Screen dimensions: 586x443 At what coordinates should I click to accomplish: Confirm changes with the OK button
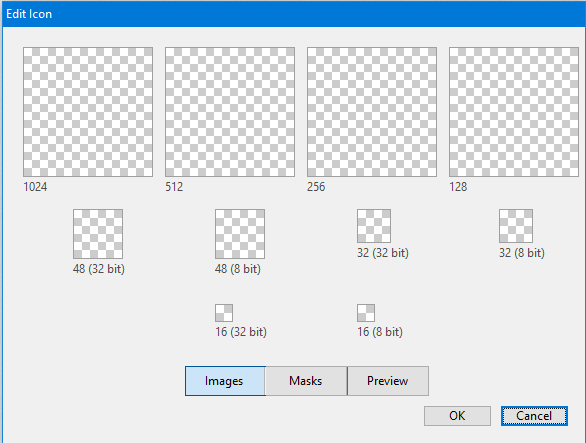point(457,416)
